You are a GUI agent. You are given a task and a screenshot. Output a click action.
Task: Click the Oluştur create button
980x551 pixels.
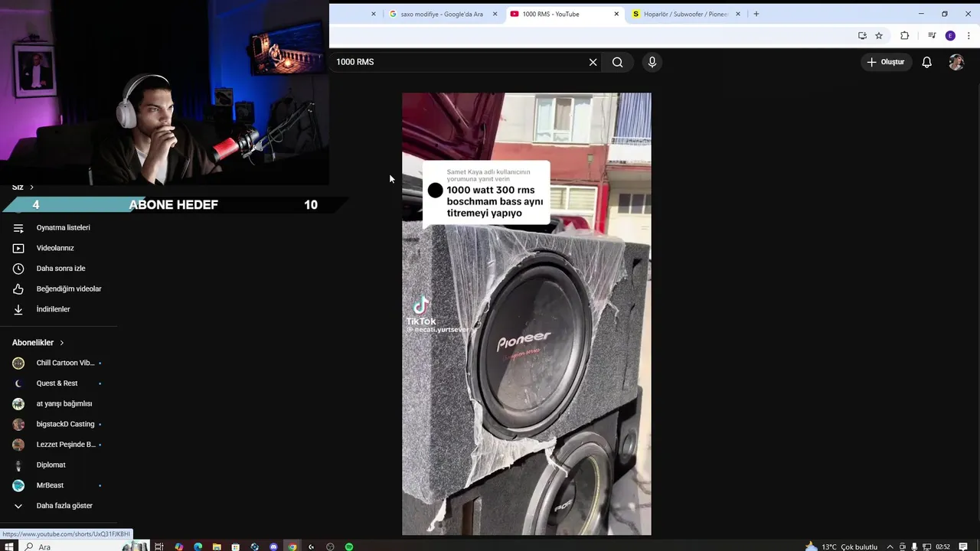pyautogui.click(x=885, y=62)
